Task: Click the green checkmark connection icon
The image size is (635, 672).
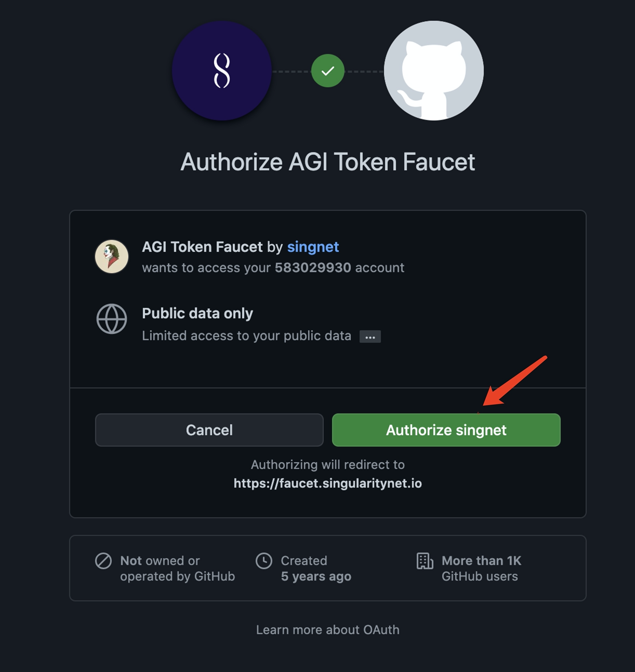Action: [x=327, y=71]
